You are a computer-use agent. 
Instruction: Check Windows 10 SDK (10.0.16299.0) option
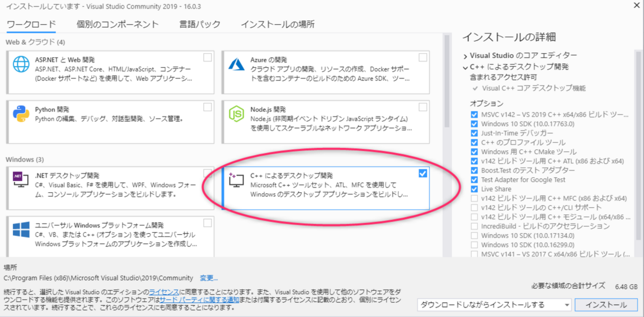point(475,245)
